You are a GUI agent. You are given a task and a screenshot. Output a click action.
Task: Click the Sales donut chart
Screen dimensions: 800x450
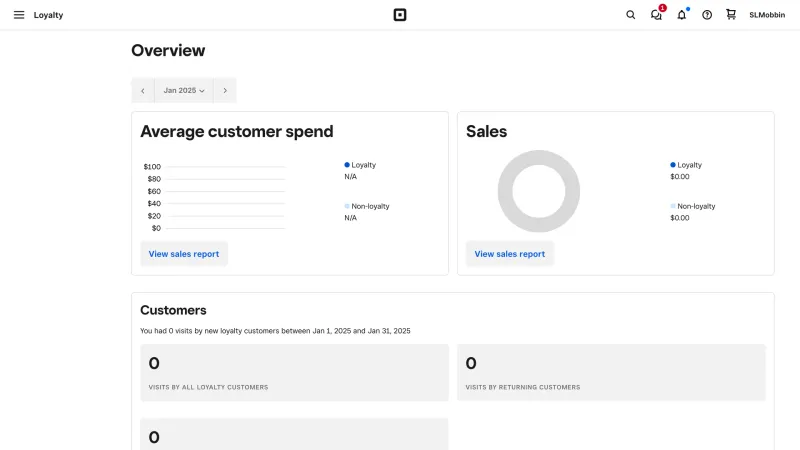[539, 191]
